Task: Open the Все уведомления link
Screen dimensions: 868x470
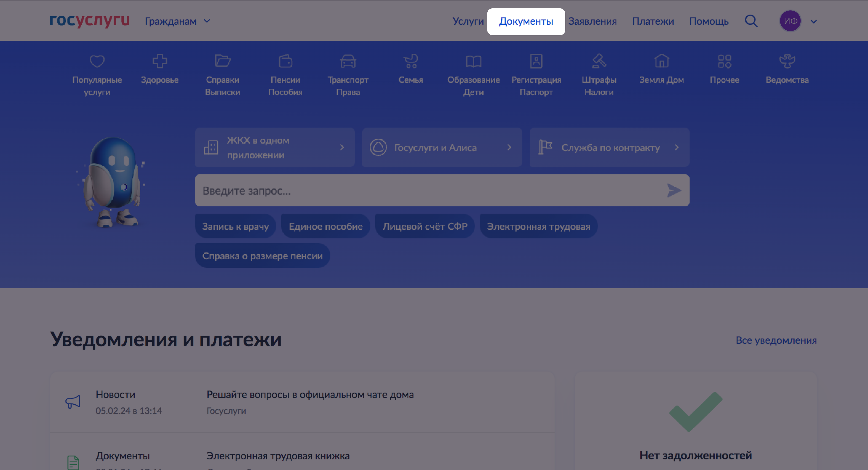Action: click(776, 340)
